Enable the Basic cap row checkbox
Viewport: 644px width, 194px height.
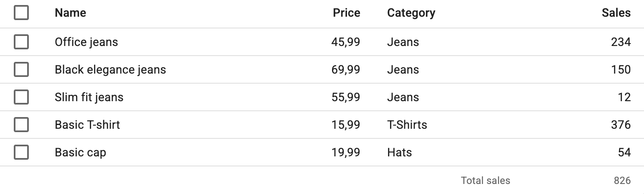pos(21,152)
